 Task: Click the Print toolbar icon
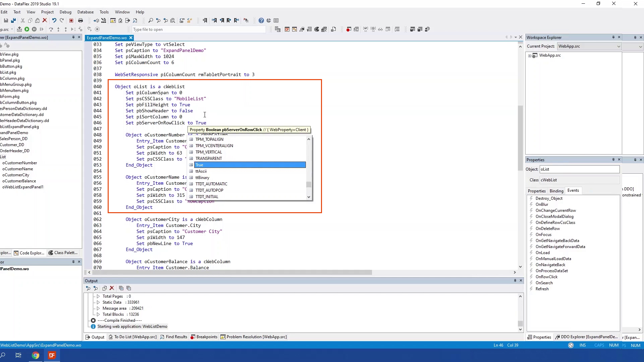[x=80, y=20]
